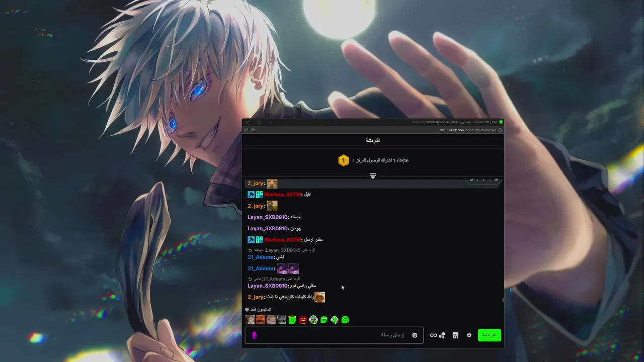The width and height of the screenshot is (644, 362).
Task: Click the gift subscription leaderboard text
Action: tap(380, 160)
